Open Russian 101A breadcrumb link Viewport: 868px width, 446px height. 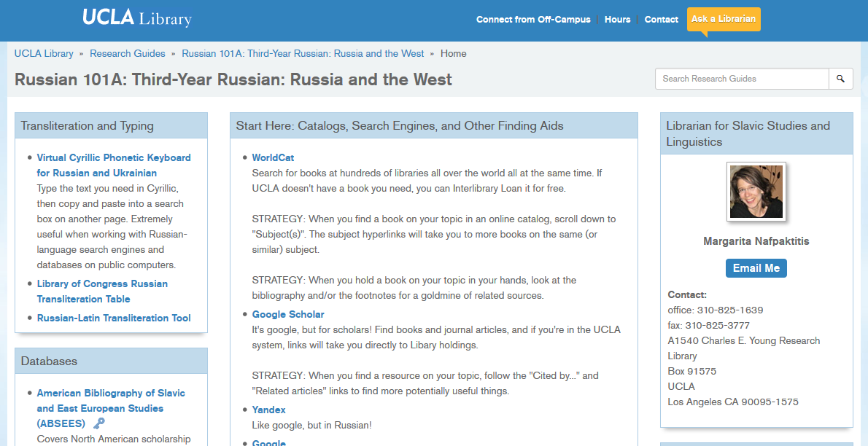coord(303,54)
